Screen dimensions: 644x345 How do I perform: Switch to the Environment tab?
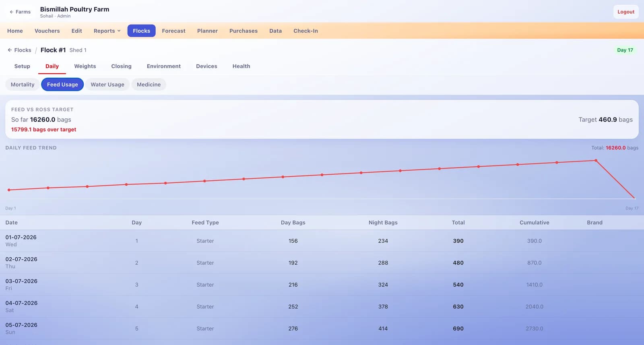[x=163, y=66]
